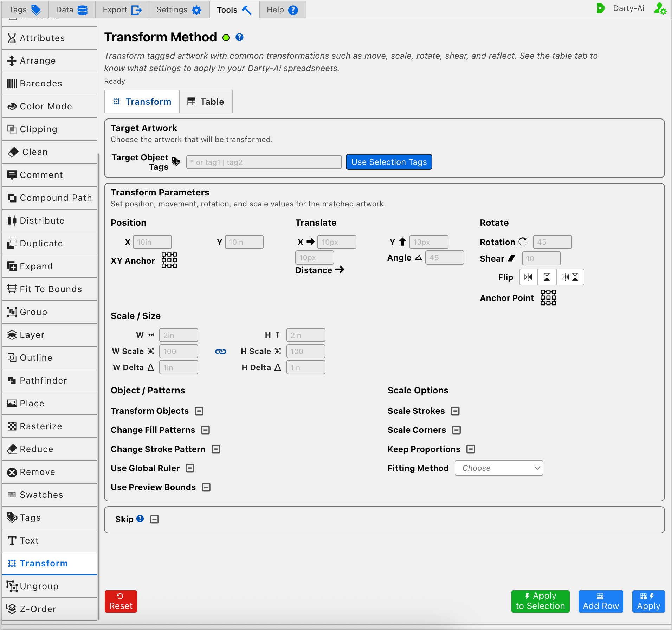This screenshot has height=630, width=672.
Task: Toggle Use Preview Bounds checkbox
Action: [206, 487]
